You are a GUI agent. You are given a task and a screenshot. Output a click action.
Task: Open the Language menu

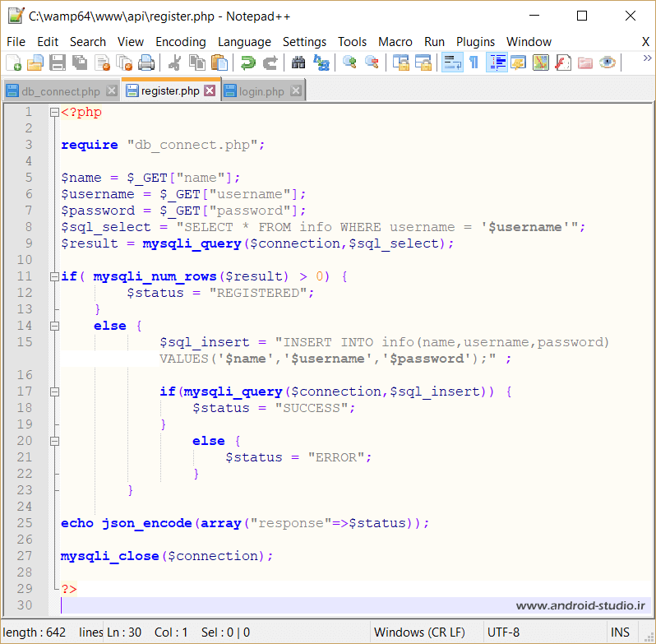244,42
